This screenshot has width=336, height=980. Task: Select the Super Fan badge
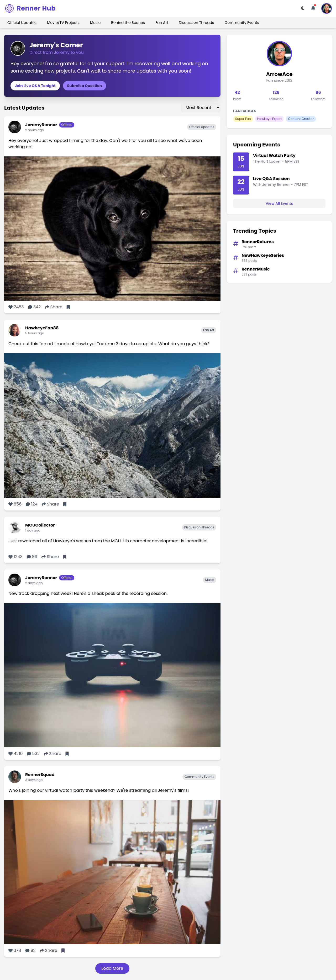[x=243, y=119]
